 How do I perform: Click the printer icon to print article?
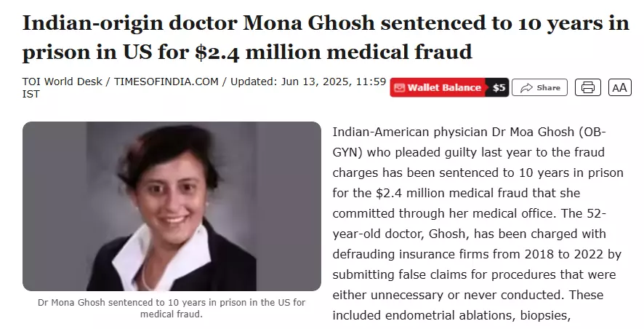pyautogui.click(x=588, y=87)
